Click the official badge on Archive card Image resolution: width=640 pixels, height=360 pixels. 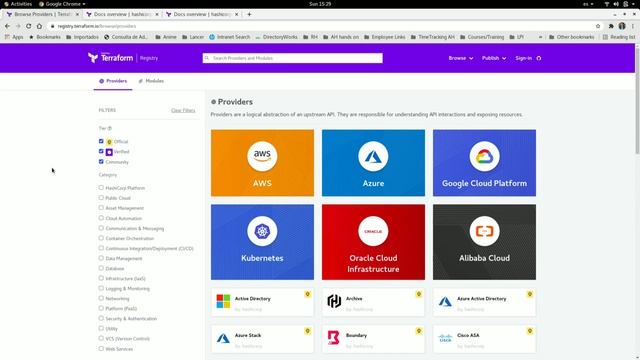click(419, 294)
